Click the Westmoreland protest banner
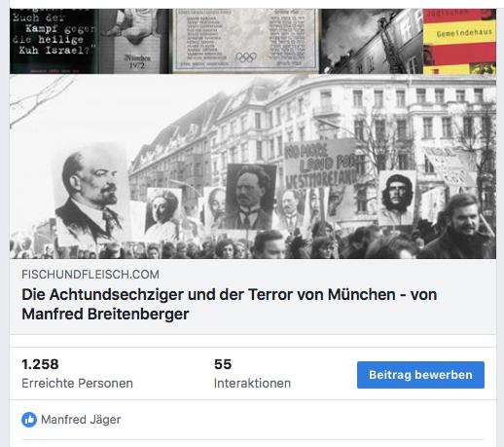The width and height of the screenshot is (504, 447). (321, 165)
